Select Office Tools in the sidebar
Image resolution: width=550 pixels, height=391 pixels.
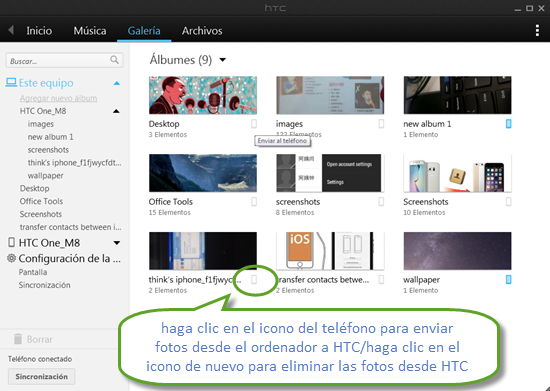(x=41, y=201)
